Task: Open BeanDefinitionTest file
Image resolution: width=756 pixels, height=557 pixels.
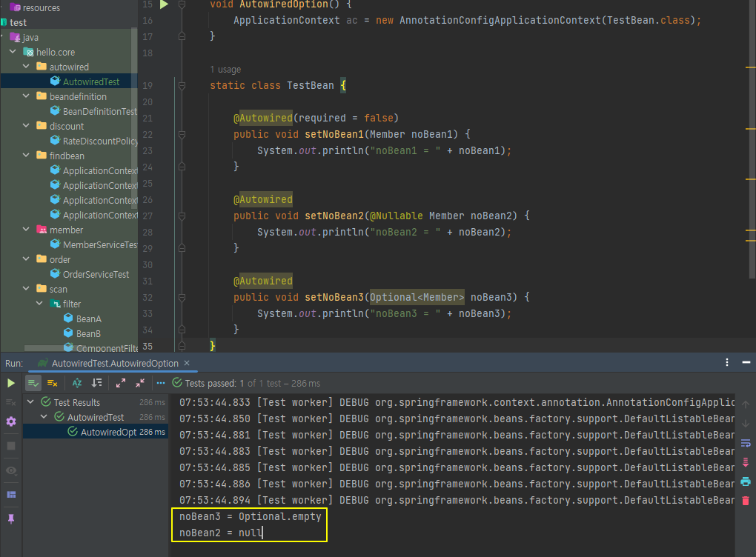Action: click(x=94, y=111)
